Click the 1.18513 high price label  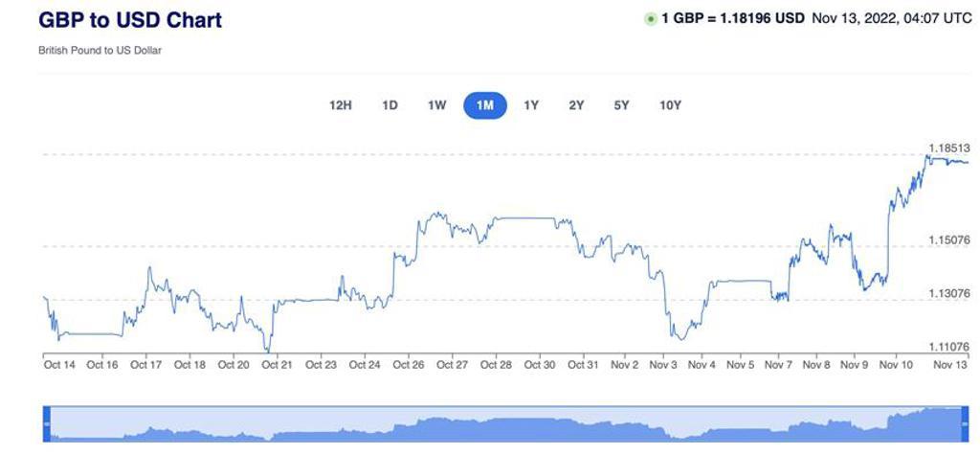(x=949, y=148)
